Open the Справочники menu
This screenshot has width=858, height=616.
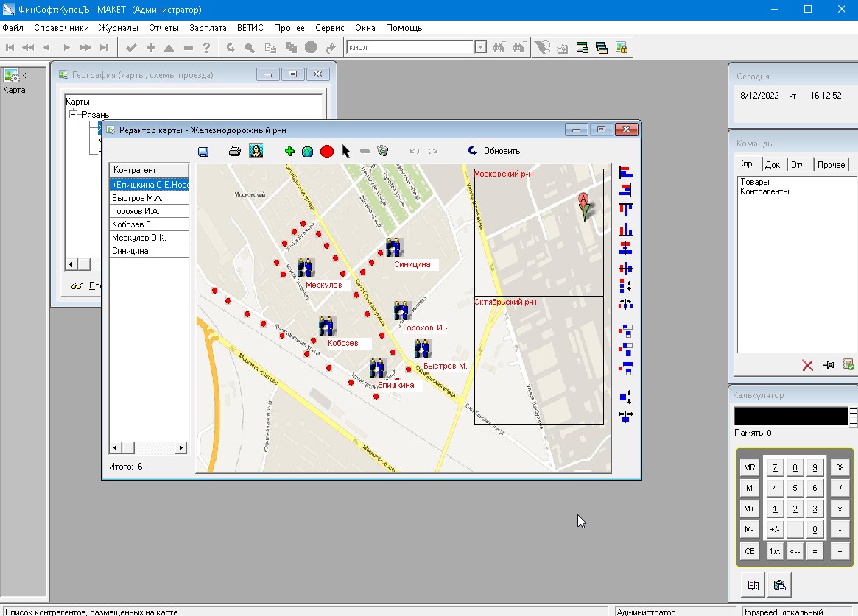click(61, 28)
